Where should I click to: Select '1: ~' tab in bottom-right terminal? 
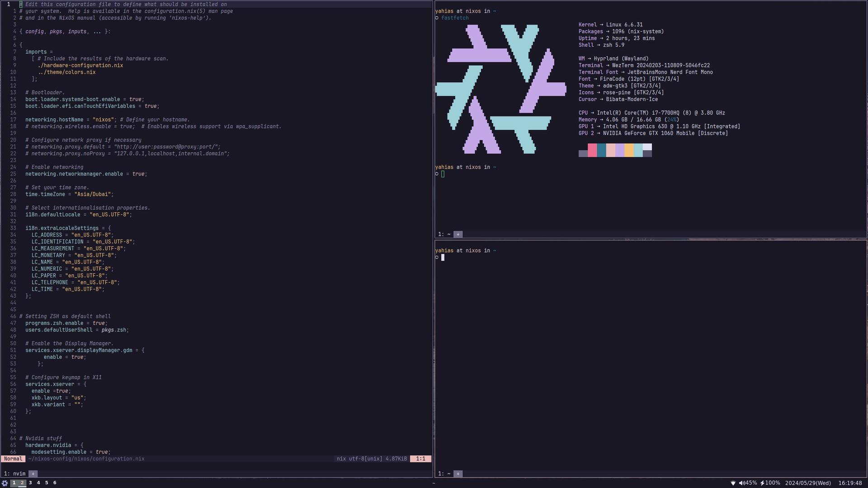click(x=444, y=474)
